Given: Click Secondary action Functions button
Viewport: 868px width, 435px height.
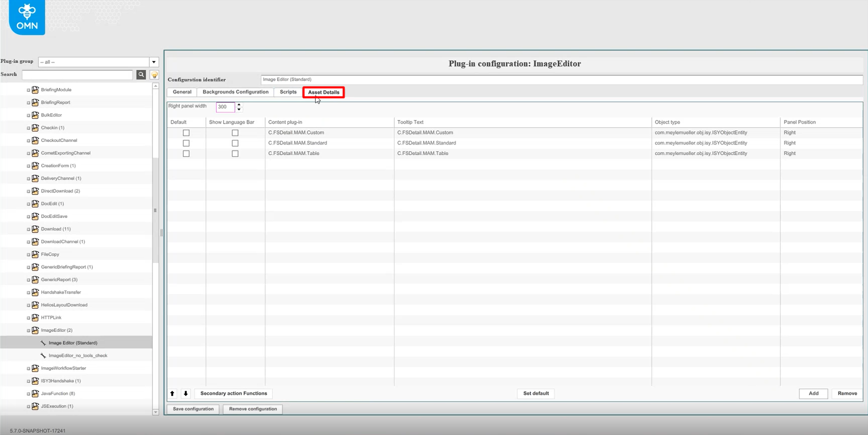Looking at the screenshot, I should click(233, 393).
